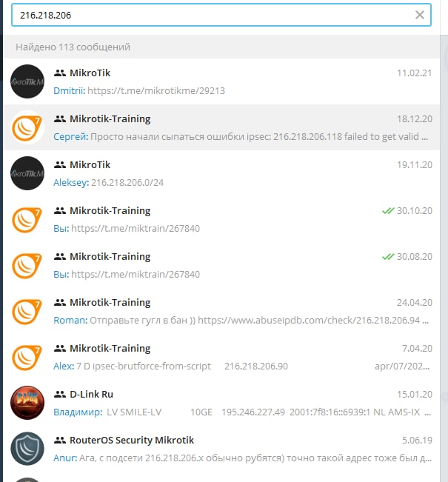Click the D-Link Ru chat title
Screen dimensions: 448x482
[x=91, y=395]
